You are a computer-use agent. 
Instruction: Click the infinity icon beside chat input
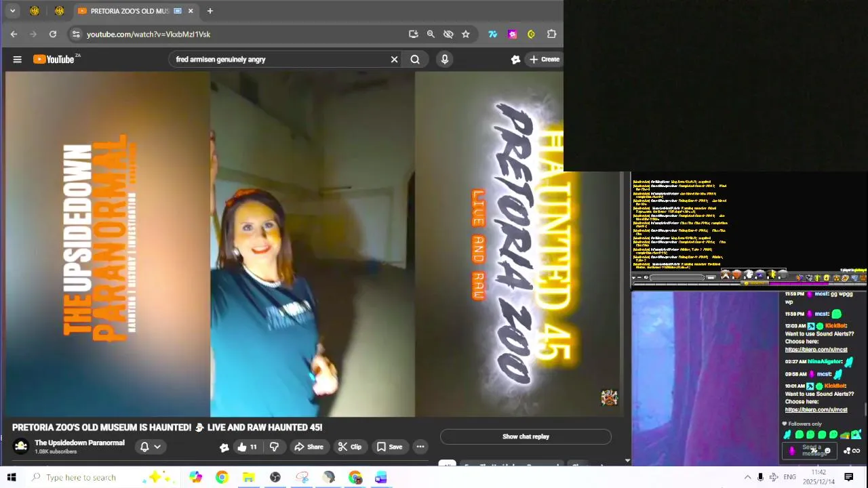[x=856, y=451]
